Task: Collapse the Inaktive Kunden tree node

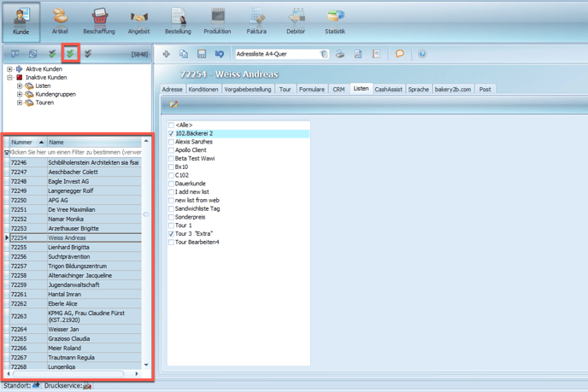Action: tap(9, 78)
